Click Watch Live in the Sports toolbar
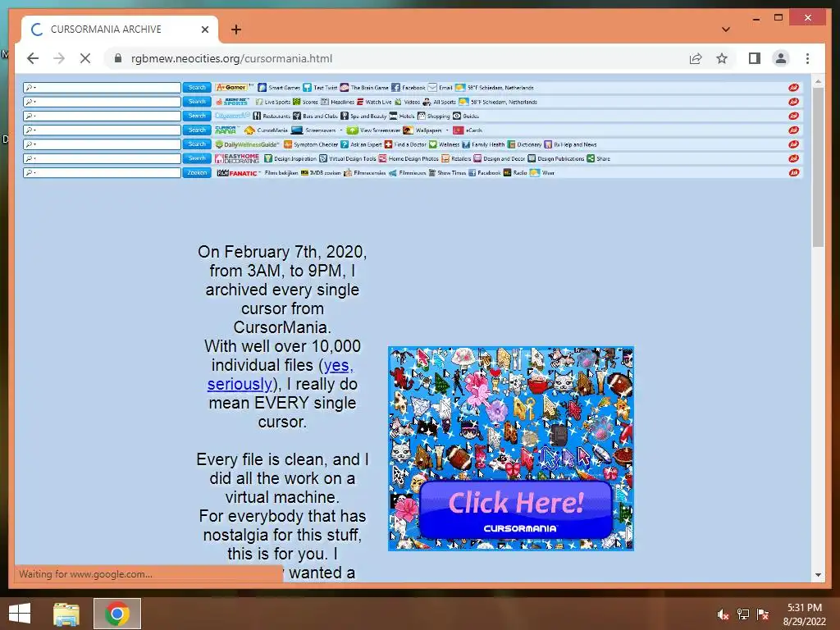The image size is (840, 630). 374,102
